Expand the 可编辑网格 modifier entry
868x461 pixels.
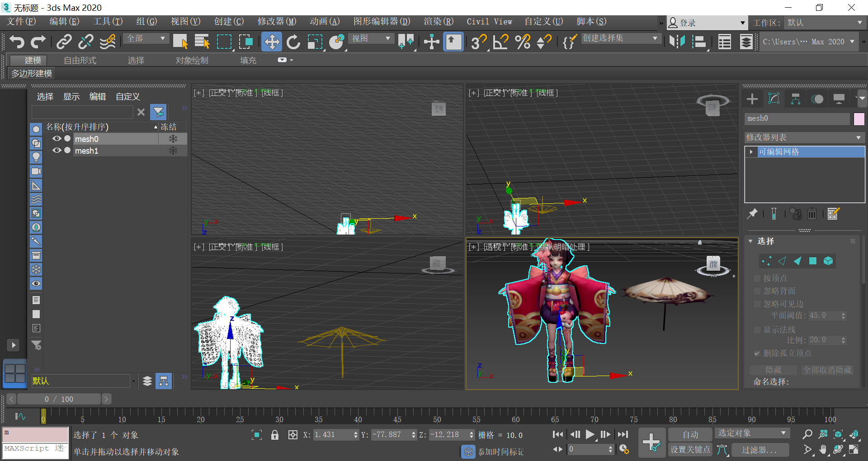click(x=751, y=152)
